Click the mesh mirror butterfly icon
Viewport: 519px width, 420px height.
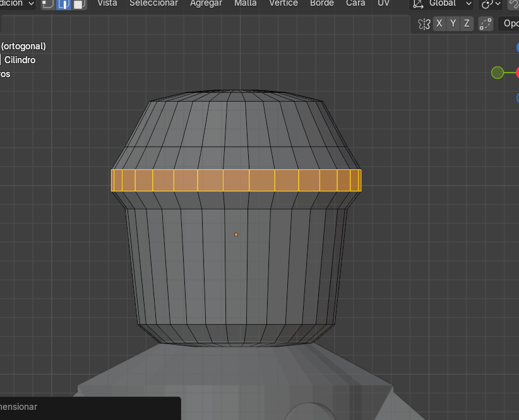pos(424,24)
